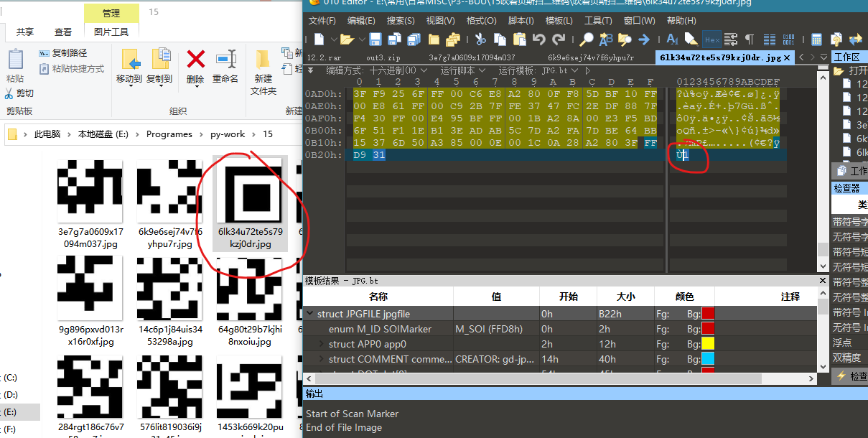Click the red Bg swatch of jpgfile row
Screen dimensions: 868x438
tap(708, 314)
